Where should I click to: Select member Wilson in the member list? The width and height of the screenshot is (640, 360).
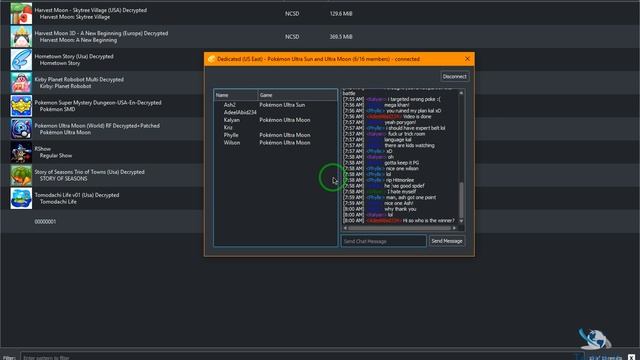(x=232, y=142)
